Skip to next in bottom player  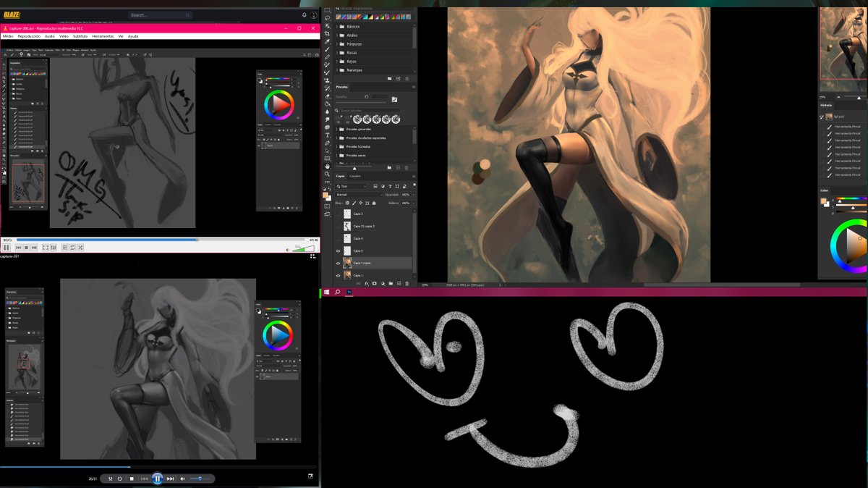point(170,479)
